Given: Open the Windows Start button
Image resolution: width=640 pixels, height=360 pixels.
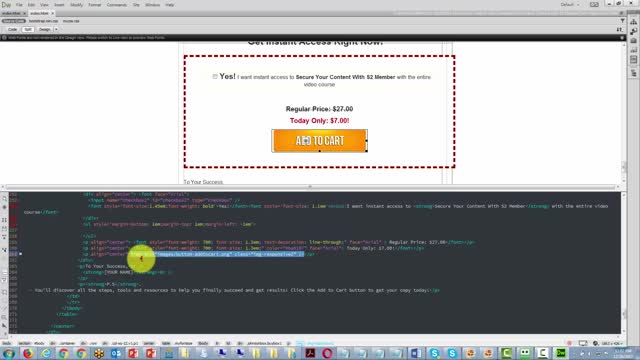Looking at the screenshot, I should 9,353.
